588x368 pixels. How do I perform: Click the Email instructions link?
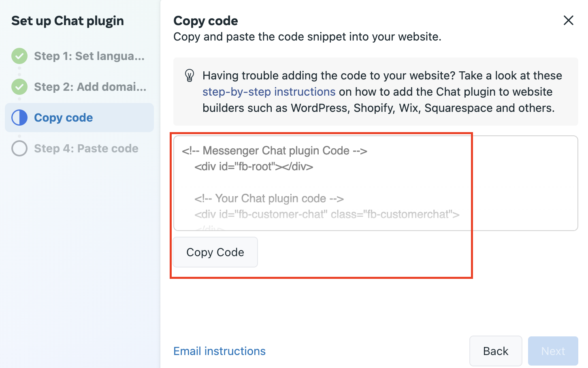[219, 351]
